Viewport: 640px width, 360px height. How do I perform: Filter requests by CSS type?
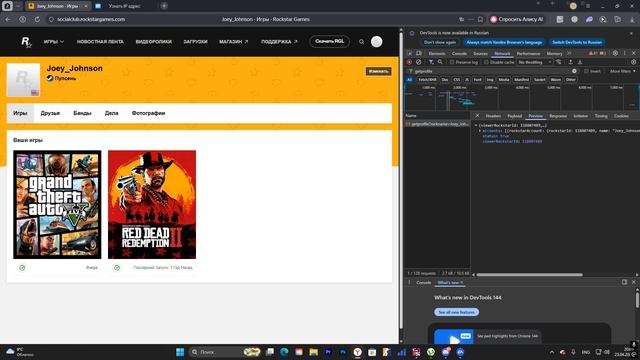pos(457,80)
